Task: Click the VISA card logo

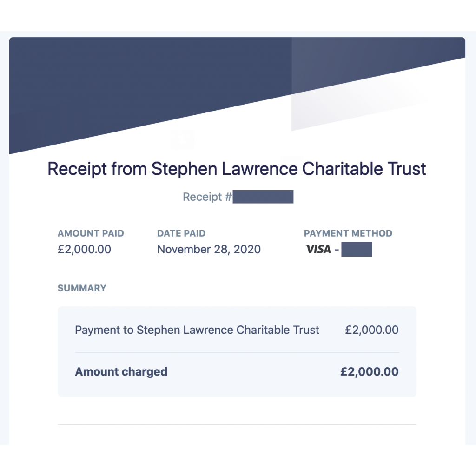Action: pos(318,249)
